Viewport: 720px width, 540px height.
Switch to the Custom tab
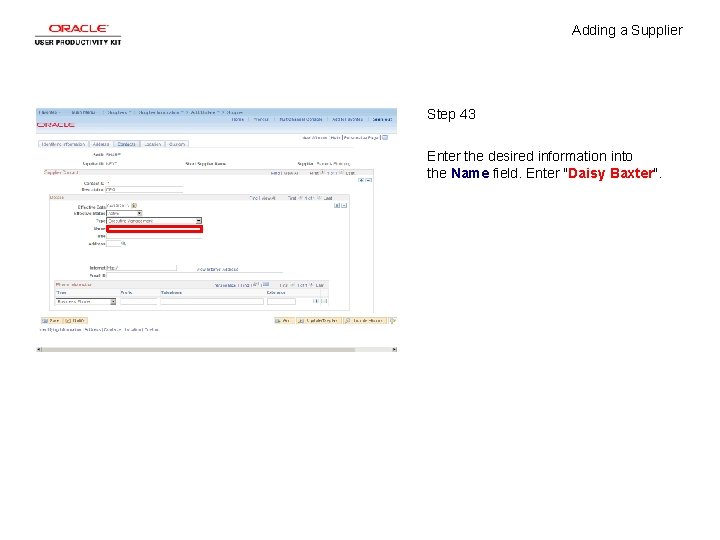(x=177, y=144)
